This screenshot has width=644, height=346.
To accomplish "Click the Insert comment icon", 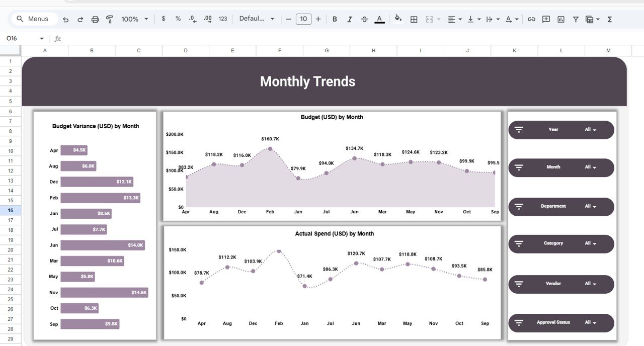I will (x=546, y=19).
